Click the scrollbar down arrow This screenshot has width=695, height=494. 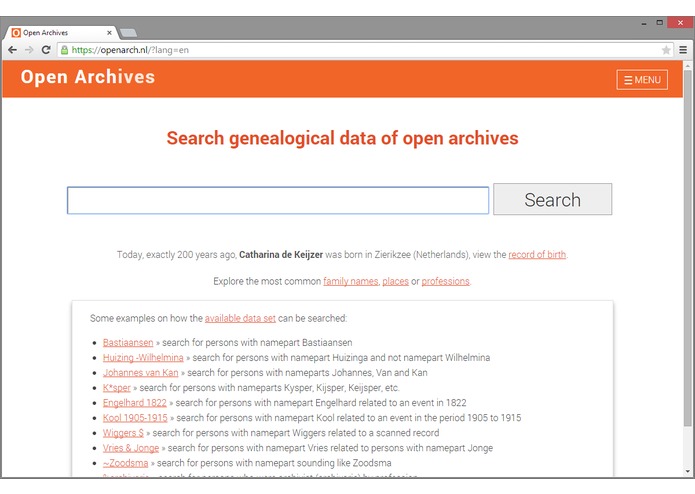click(x=687, y=471)
